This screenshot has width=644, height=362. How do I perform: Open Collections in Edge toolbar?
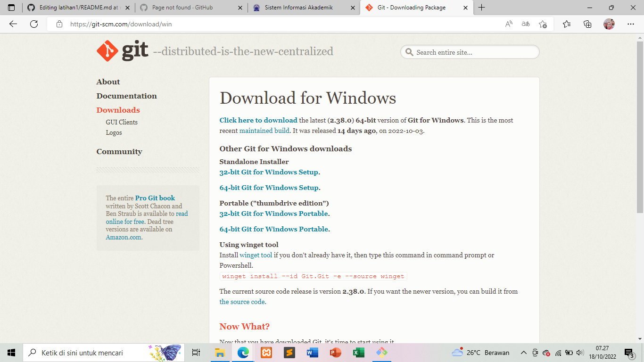coord(587,24)
